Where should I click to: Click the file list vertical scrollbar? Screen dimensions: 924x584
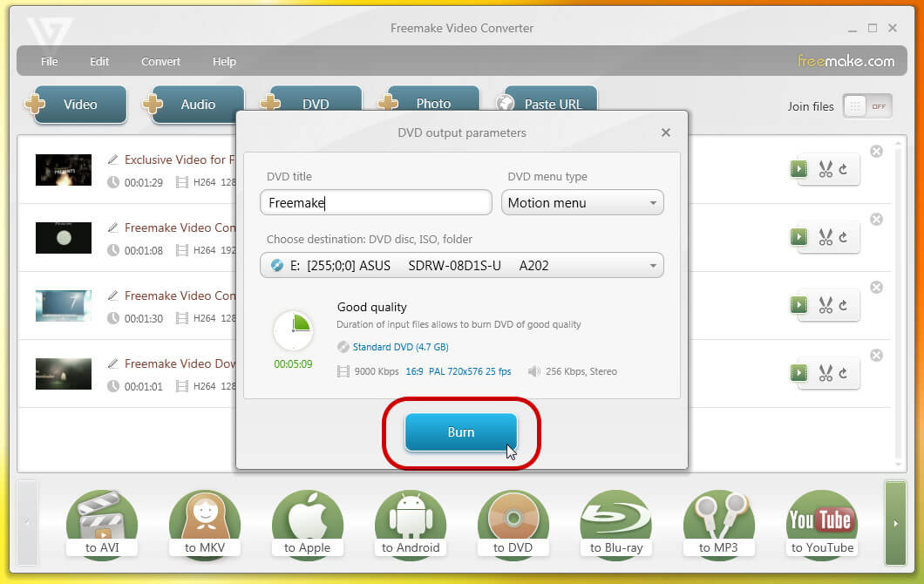click(898, 303)
